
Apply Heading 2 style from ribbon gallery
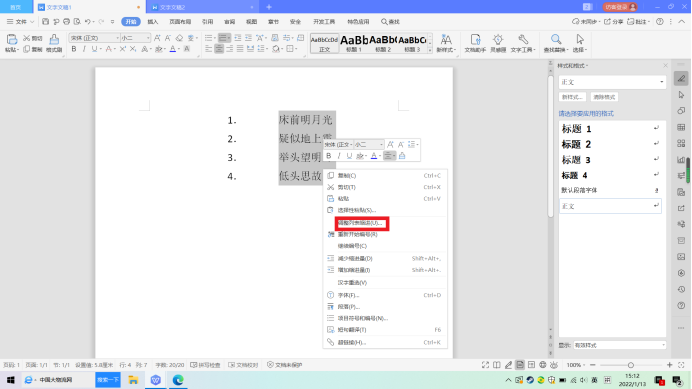(383, 43)
